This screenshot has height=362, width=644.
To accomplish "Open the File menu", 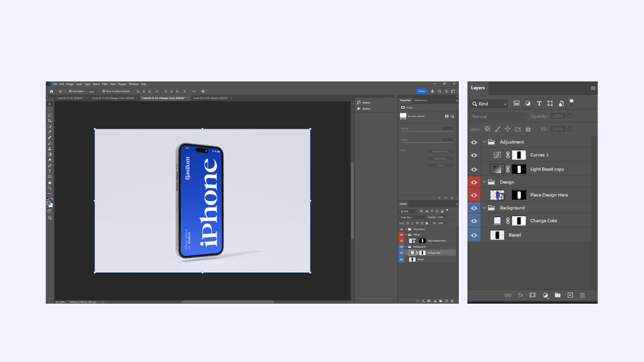I will (x=54, y=84).
